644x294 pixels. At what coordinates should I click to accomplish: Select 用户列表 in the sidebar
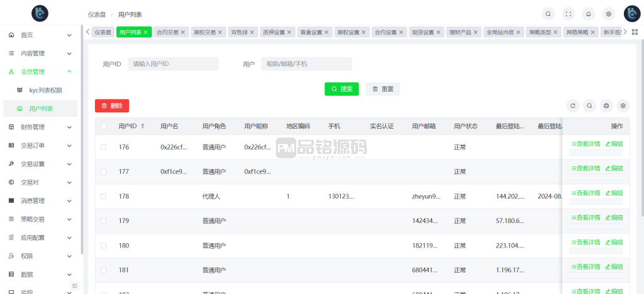coord(40,109)
